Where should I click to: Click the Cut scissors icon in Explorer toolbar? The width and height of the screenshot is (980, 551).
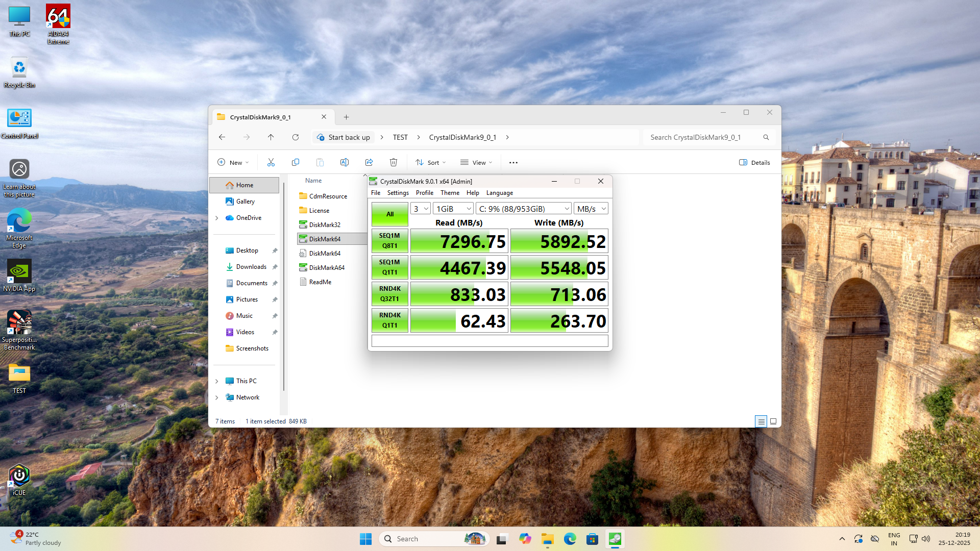click(271, 162)
